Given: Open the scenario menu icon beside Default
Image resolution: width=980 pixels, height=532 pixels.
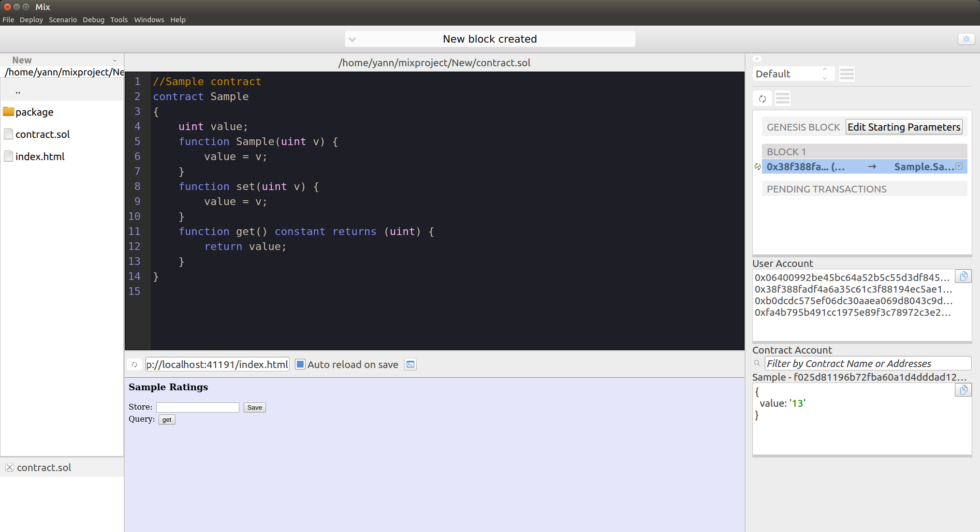Looking at the screenshot, I should click(847, 74).
